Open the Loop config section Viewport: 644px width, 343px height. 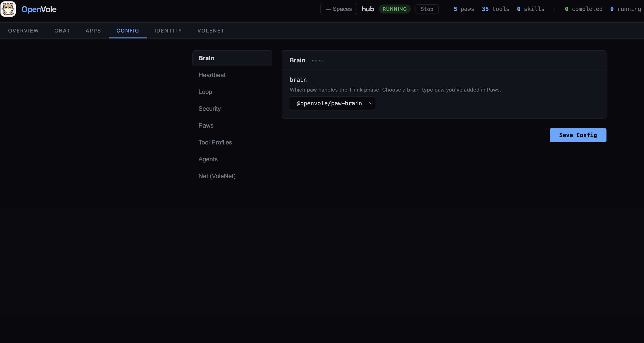pos(232,92)
